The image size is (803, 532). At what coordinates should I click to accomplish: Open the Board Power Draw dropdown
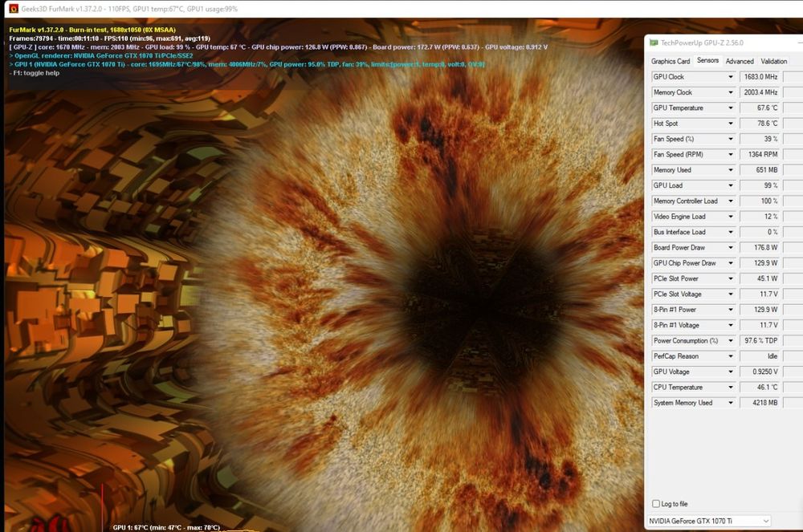[731, 248]
